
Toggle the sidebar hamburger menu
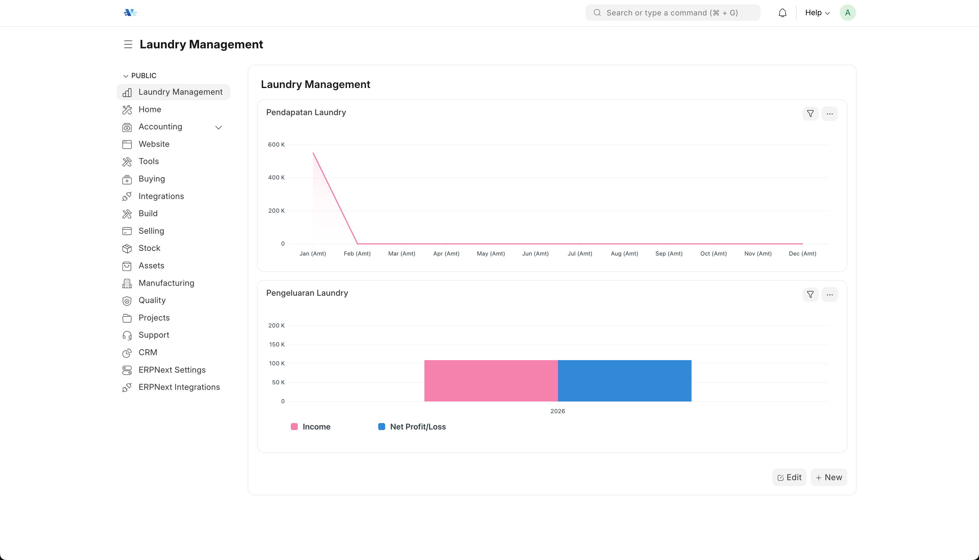click(128, 44)
